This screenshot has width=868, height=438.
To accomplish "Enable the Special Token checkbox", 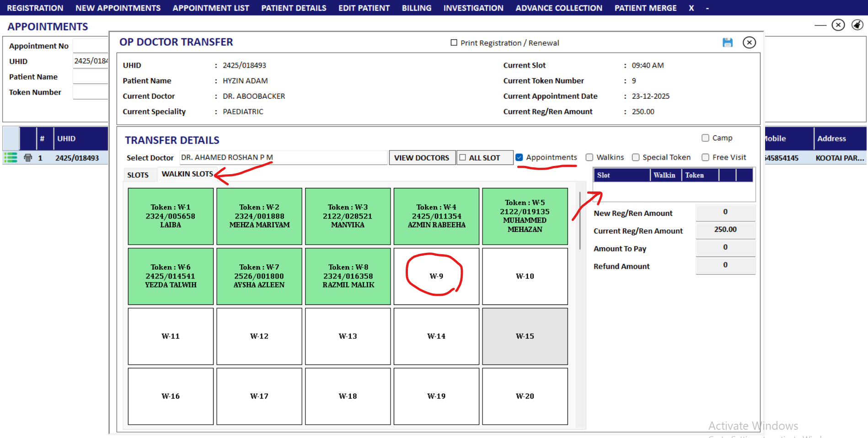I will click(x=636, y=157).
